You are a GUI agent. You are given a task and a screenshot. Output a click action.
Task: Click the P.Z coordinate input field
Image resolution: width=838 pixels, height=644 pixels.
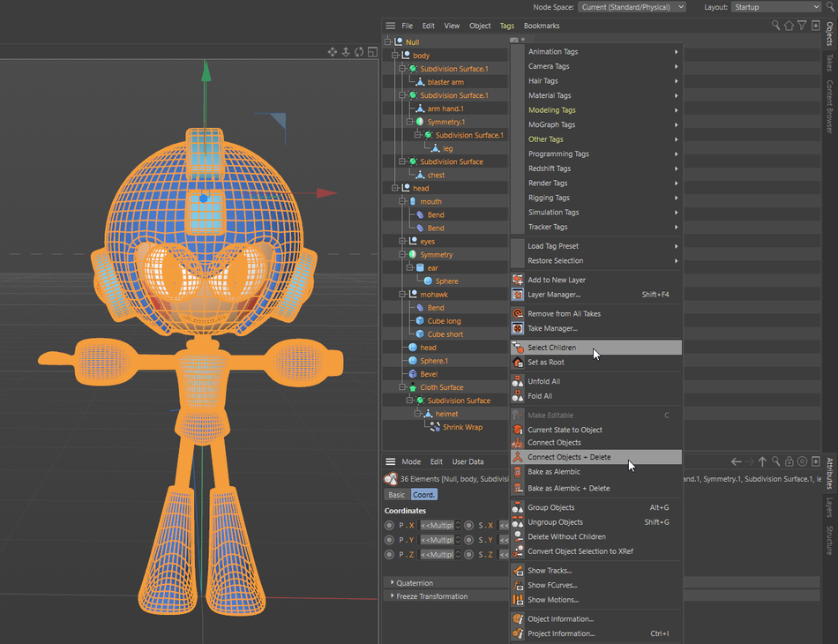[437, 555]
